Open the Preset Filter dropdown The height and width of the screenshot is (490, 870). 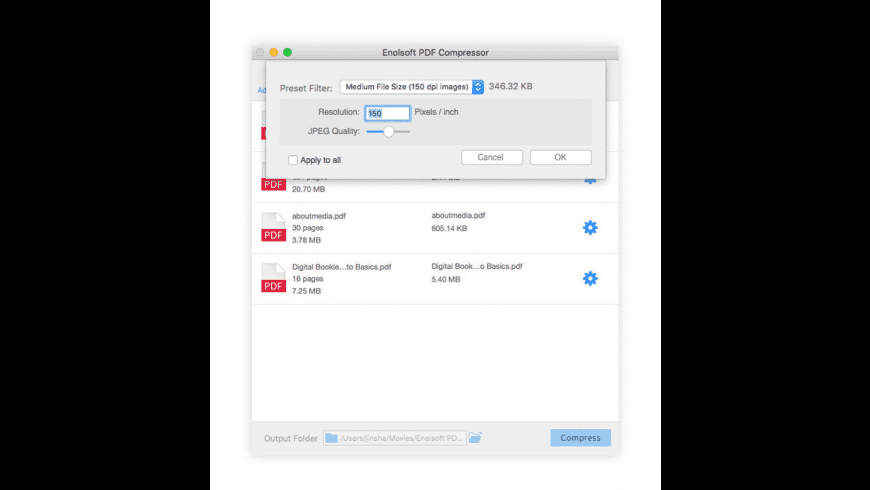coord(411,87)
